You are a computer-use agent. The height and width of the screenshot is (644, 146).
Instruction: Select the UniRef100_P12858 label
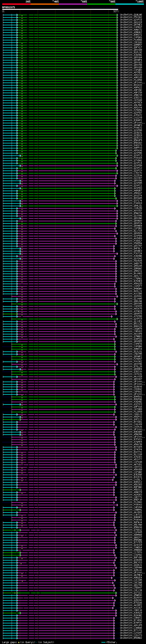pyautogui.click(x=131, y=80)
